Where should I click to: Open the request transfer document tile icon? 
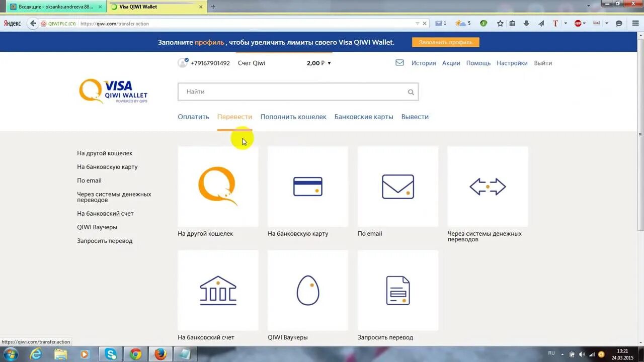[x=398, y=291]
